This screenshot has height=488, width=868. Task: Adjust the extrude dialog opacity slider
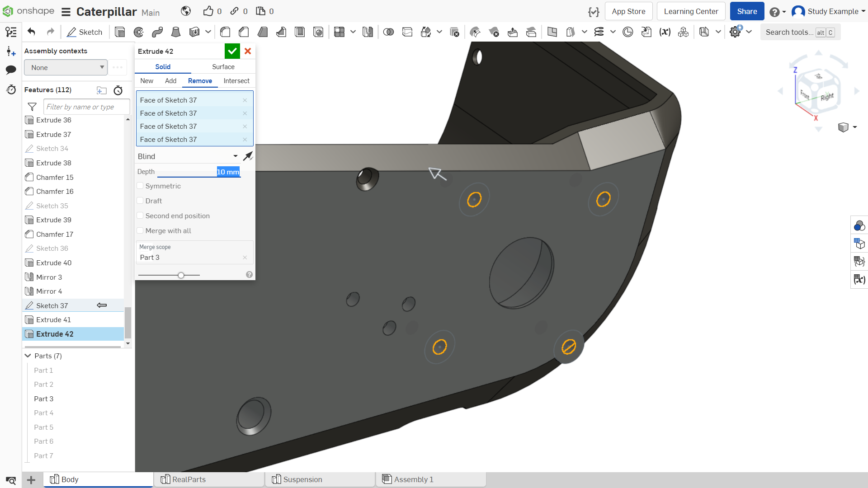tap(181, 275)
